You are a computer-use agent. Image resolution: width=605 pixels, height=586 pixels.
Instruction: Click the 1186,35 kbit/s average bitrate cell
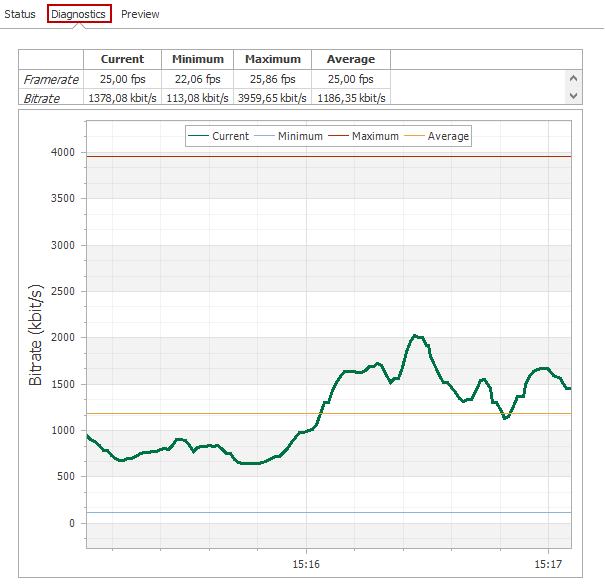(351, 98)
